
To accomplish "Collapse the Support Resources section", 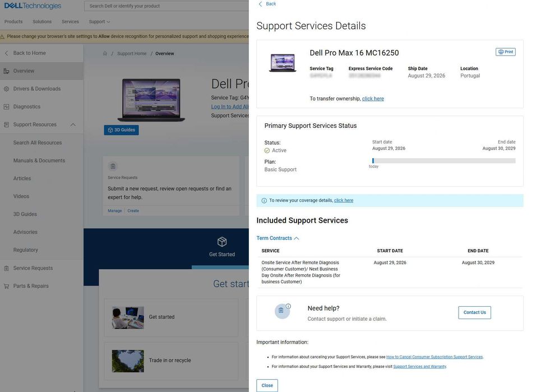I will [x=73, y=124].
